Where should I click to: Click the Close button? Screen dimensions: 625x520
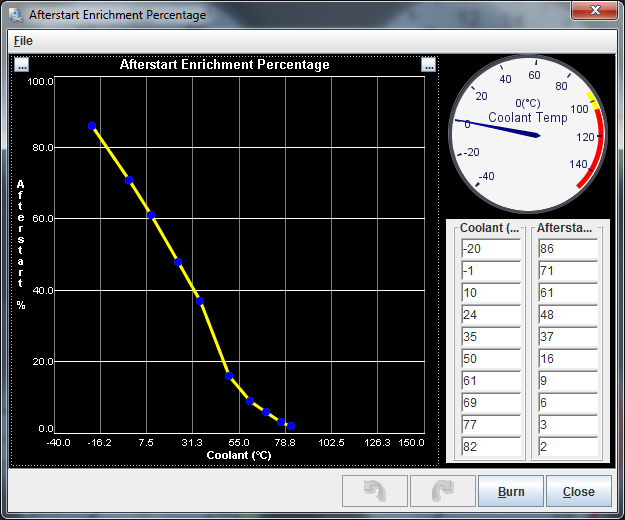(578, 491)
